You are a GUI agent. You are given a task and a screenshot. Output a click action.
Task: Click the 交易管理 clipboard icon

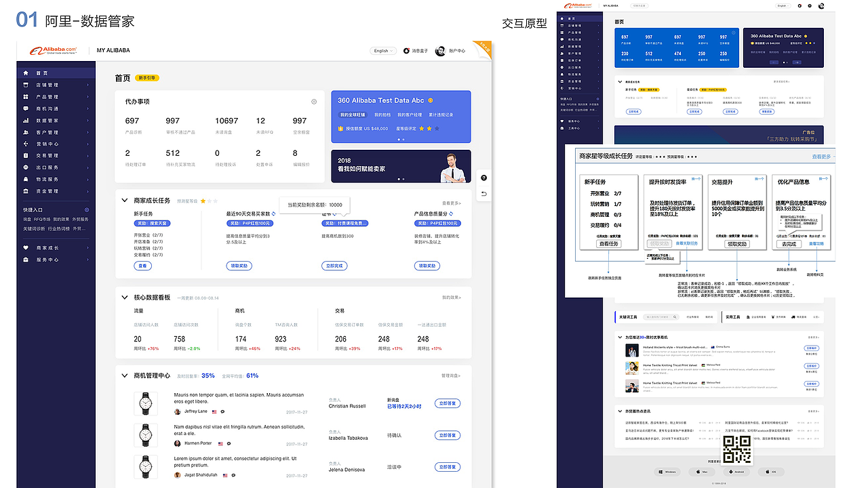click(26, 155)
